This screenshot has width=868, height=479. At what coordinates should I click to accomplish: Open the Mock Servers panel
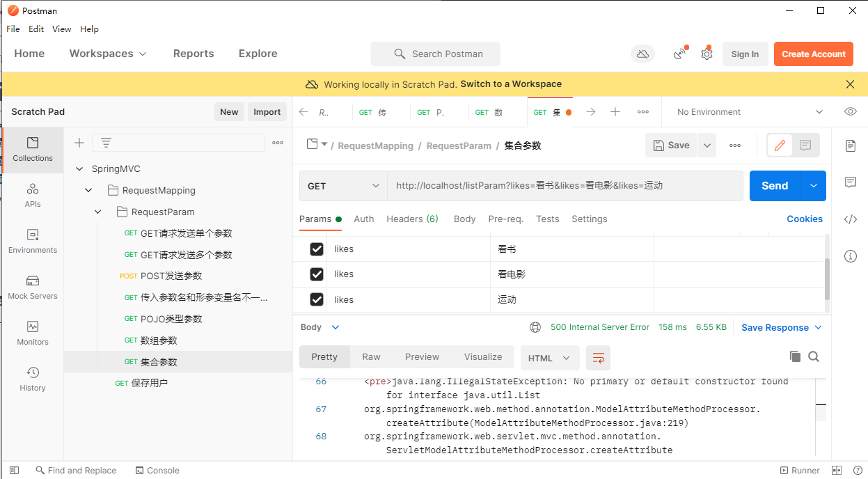click(33, 287)
